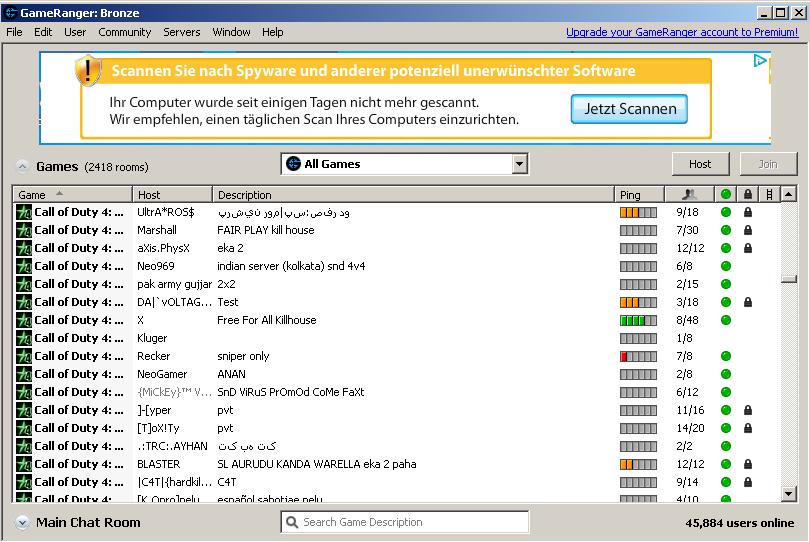
Task: Open the Help menu
Action: (272, 32)
